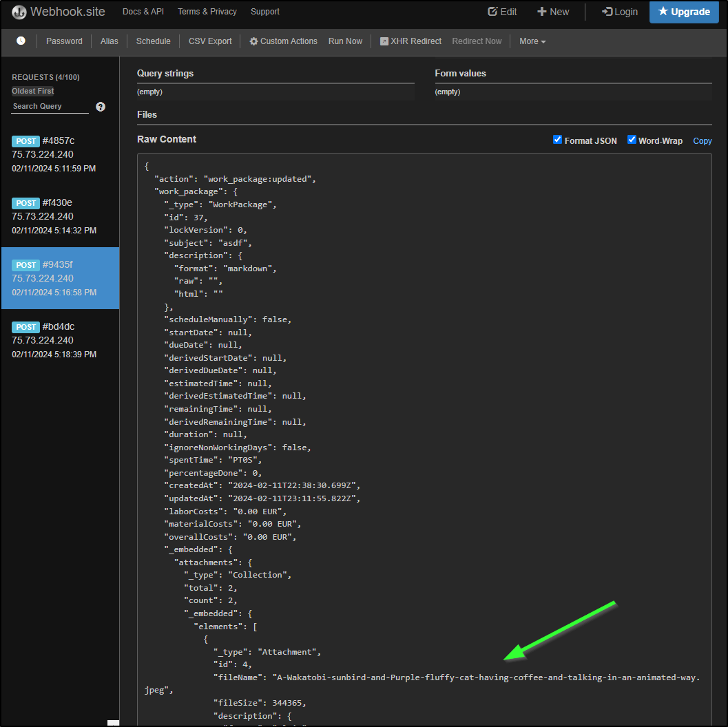This screenshot has height=727, width=728.
Task: Click the "action": "work_package:updated" line
Action: [x=235, y=179]
